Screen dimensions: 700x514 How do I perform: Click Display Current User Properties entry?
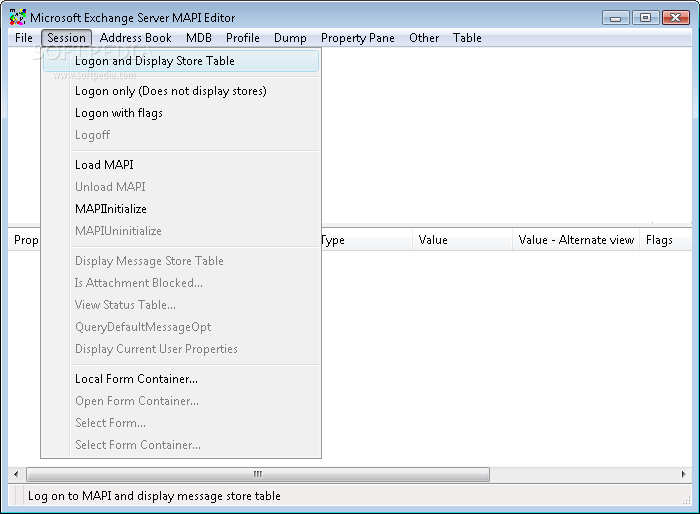tap(181, 349)
